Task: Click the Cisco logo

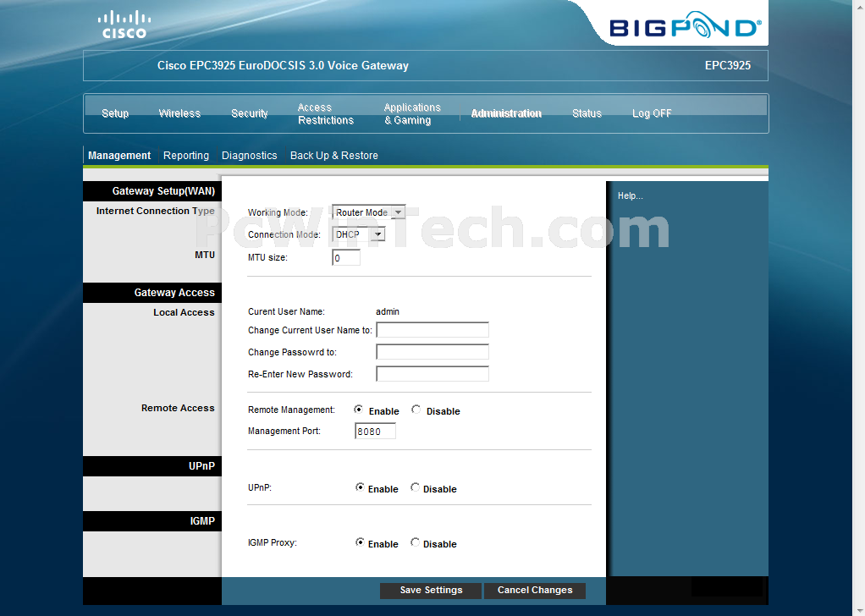Action: (124, 25)
